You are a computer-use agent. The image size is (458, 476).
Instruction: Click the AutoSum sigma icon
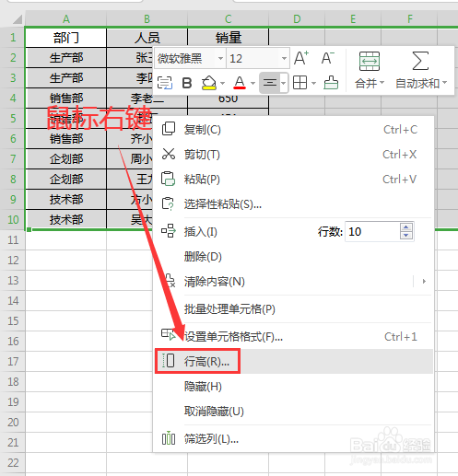pyautogui.click(x=420, y=61)
